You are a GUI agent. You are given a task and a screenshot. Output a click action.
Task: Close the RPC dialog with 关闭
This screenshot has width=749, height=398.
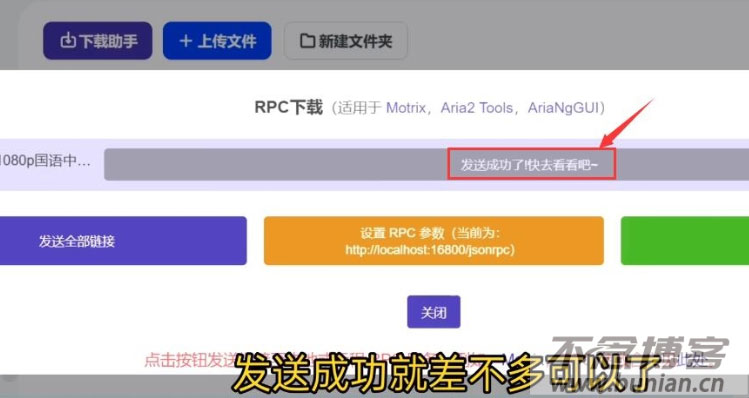click(434, 312)
